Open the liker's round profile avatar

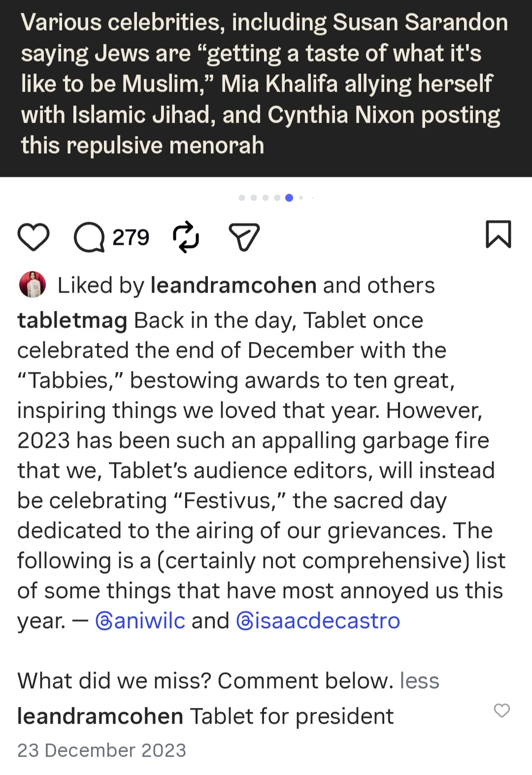pyautogui.click(x=33, y=284)
